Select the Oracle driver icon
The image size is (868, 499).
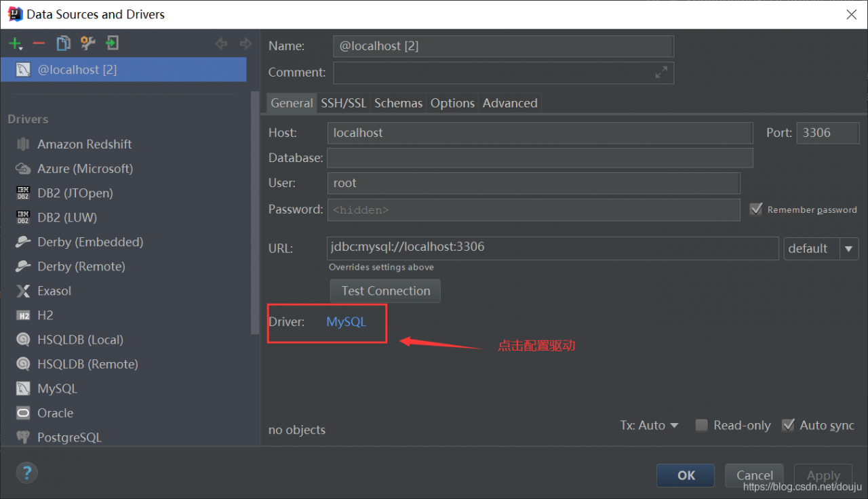coord(23,413)
